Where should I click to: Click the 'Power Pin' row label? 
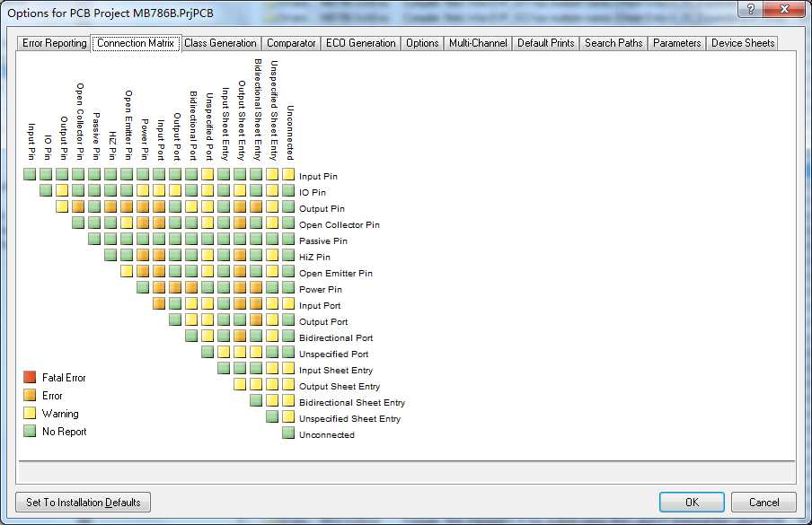click(320, 289)
